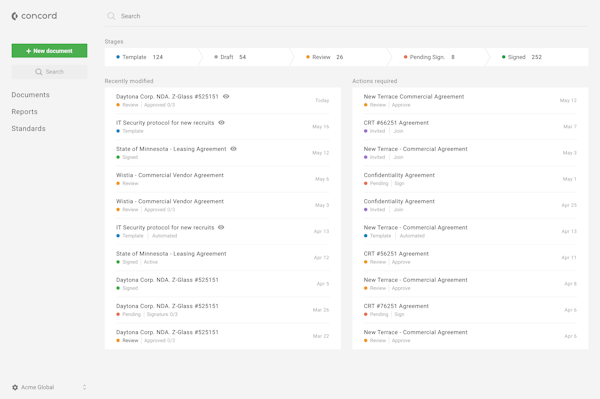Open Daytona Corp. NDA modified Today
The width and height of the screenshot is (600, 399).
[223, 101]
